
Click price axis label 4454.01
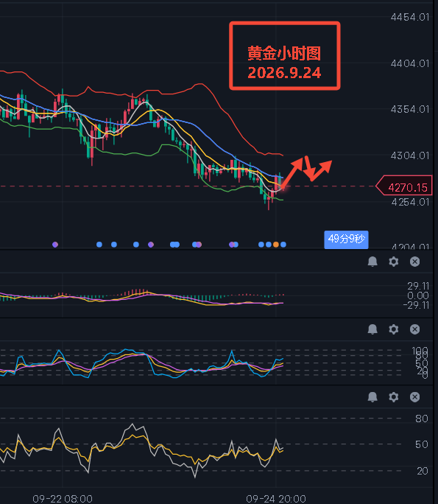tap(410, 17)
